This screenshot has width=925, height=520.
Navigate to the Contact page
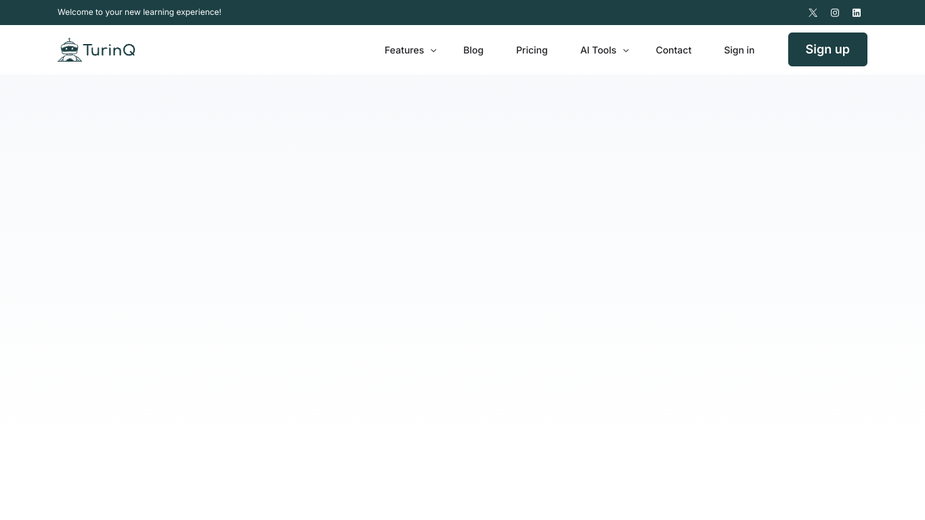click(673, 50)
